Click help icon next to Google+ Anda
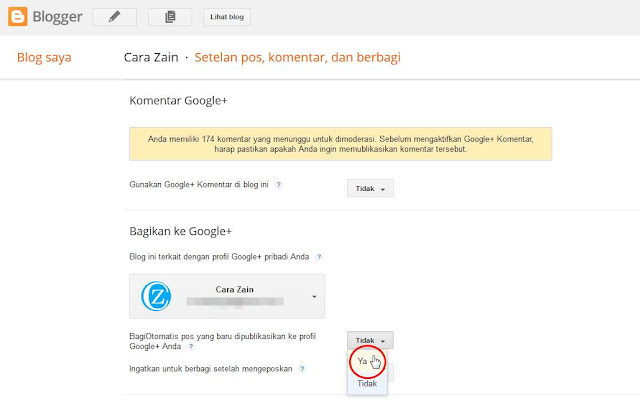The image size is (640, 402). tap(191, 347)
